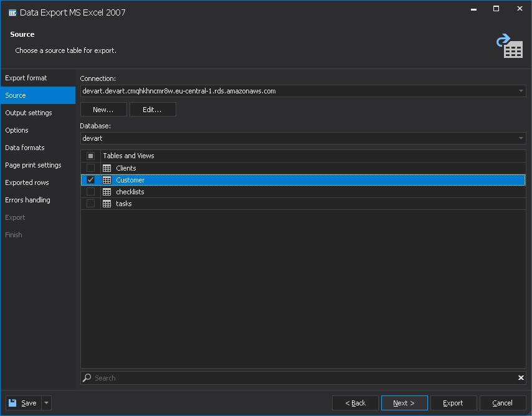
Task: Click the New... connection button
Action: coord(103,110)
